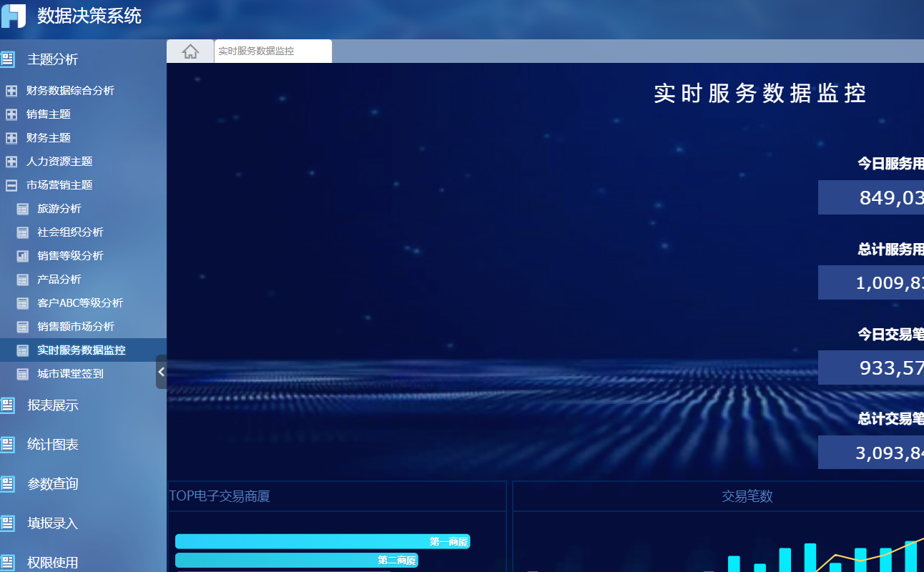
Task: Click the 第二商厦 bar
Action: click(297, 561)
